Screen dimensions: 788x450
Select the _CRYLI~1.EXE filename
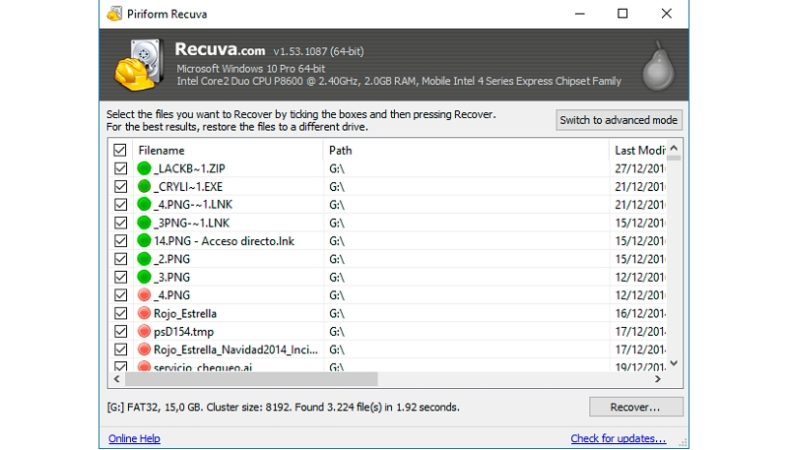click(188, 187)
